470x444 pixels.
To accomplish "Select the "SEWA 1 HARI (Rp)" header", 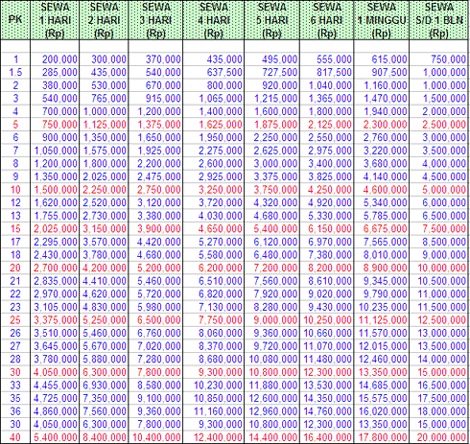I will 55,20.
